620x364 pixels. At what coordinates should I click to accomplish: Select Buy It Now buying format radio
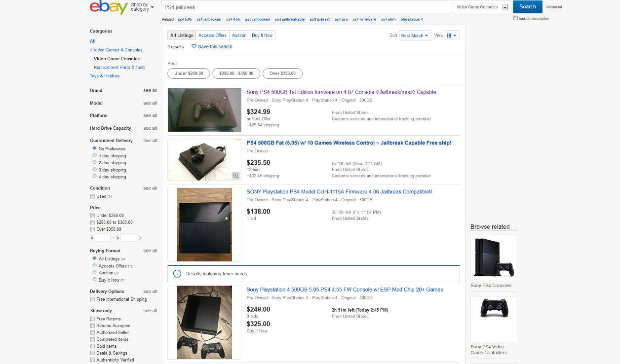tap(94, 280)
